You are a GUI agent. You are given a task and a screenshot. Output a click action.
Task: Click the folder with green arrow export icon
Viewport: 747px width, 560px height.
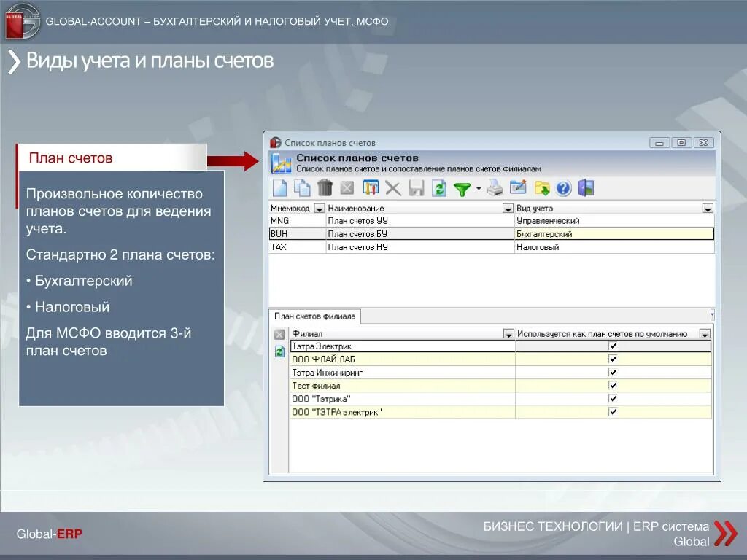[542, 189]
